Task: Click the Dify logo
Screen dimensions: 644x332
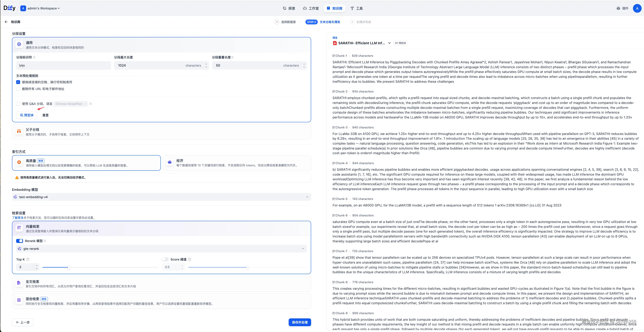Action: (x=9, y=8)
